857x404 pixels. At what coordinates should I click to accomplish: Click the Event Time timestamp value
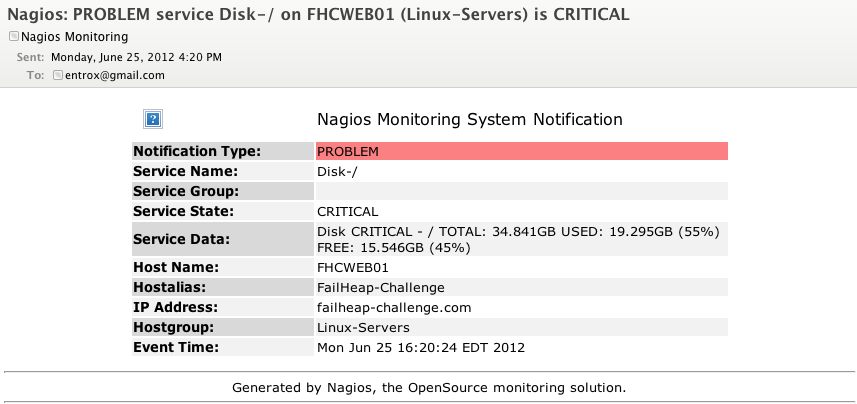coord(421,347)
